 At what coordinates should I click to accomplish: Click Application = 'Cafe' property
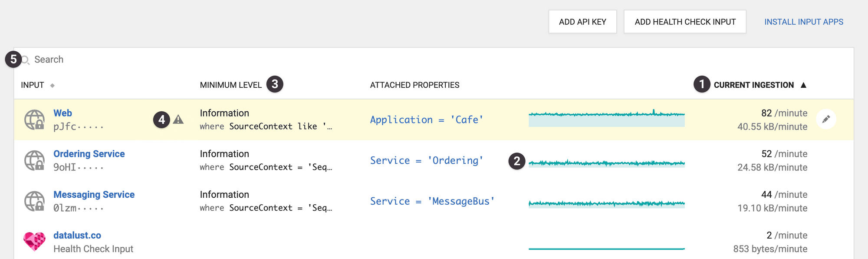427,120
